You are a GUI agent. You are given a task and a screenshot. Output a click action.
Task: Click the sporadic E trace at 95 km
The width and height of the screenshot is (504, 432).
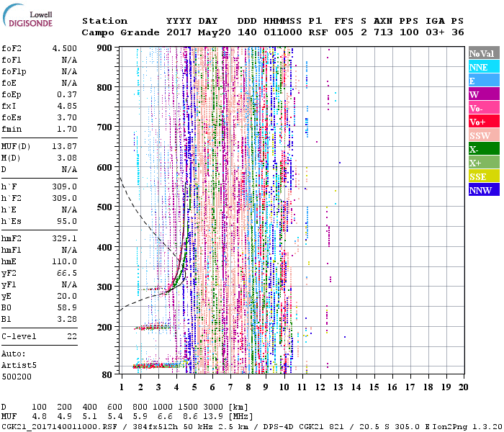[158, 366]
